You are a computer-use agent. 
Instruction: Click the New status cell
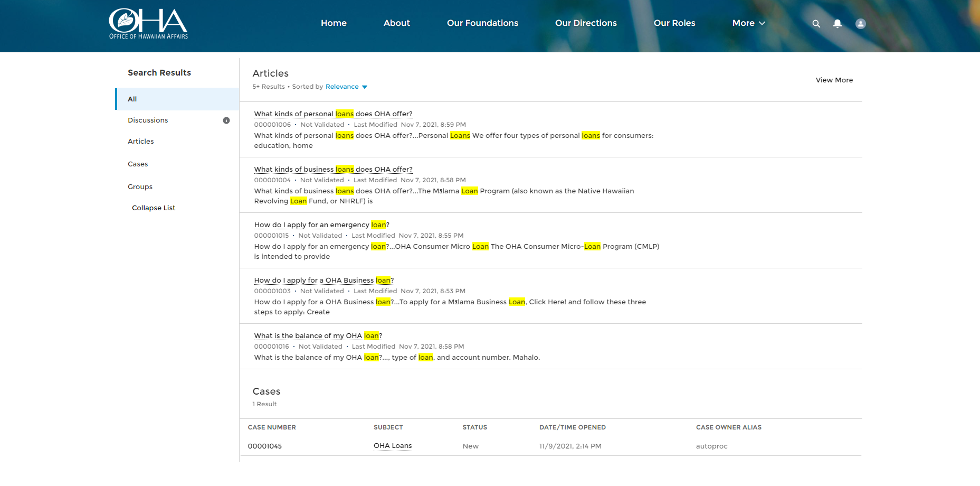[x=471, y=446]
